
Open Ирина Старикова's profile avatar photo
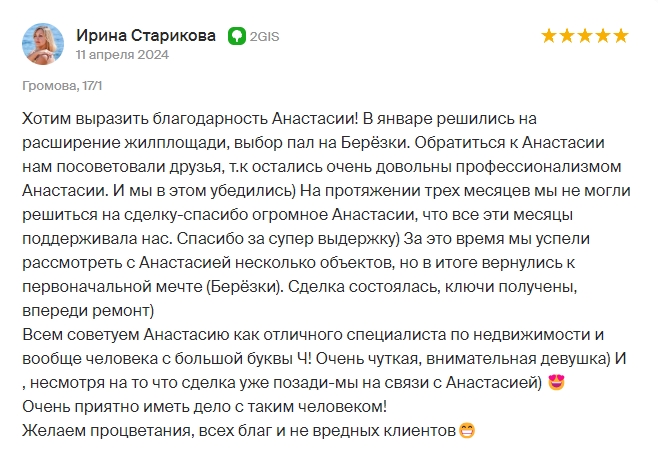[x=43, y=44]
